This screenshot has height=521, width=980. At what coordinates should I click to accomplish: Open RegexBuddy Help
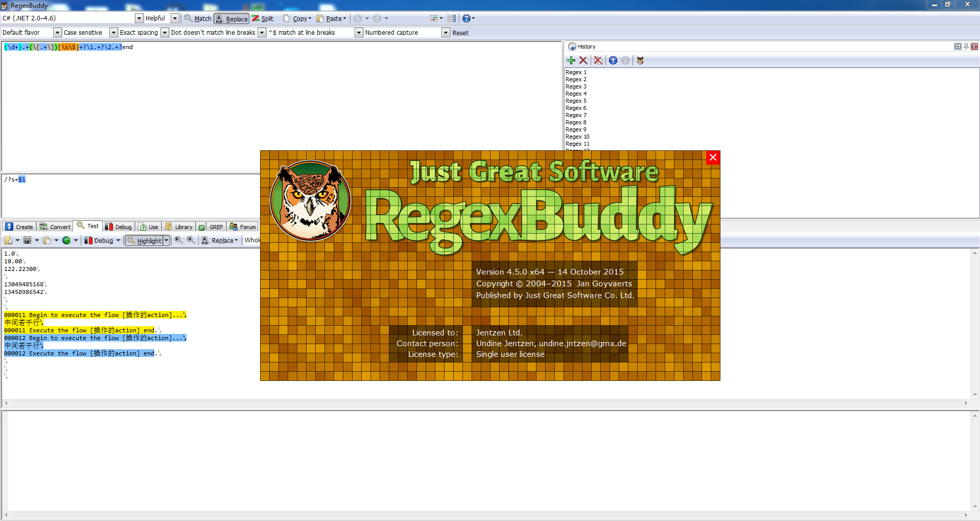[465, 18]
